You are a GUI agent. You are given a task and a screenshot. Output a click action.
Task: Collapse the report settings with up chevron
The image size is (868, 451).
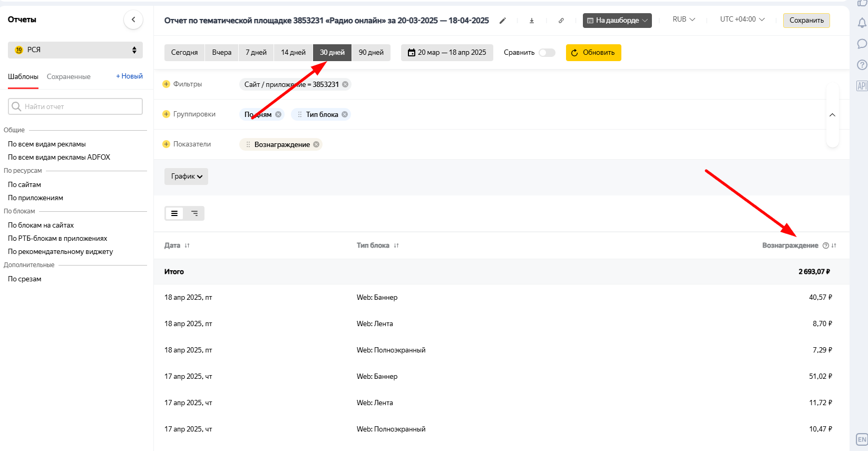tap(832, 115)
